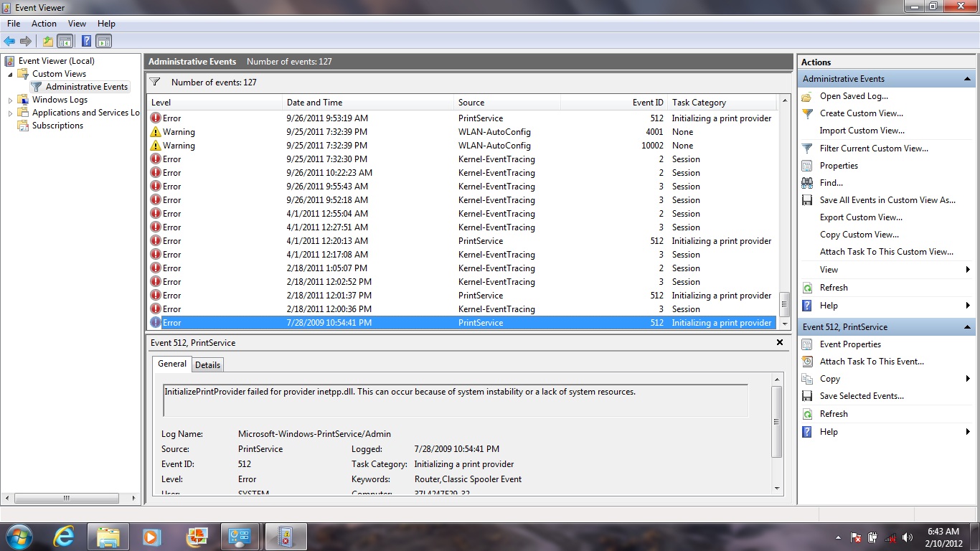This screenshot has height=551, width=980.
Task: Click the Refresh icon under Administrative Events actions
Action: tap(807, 288)
